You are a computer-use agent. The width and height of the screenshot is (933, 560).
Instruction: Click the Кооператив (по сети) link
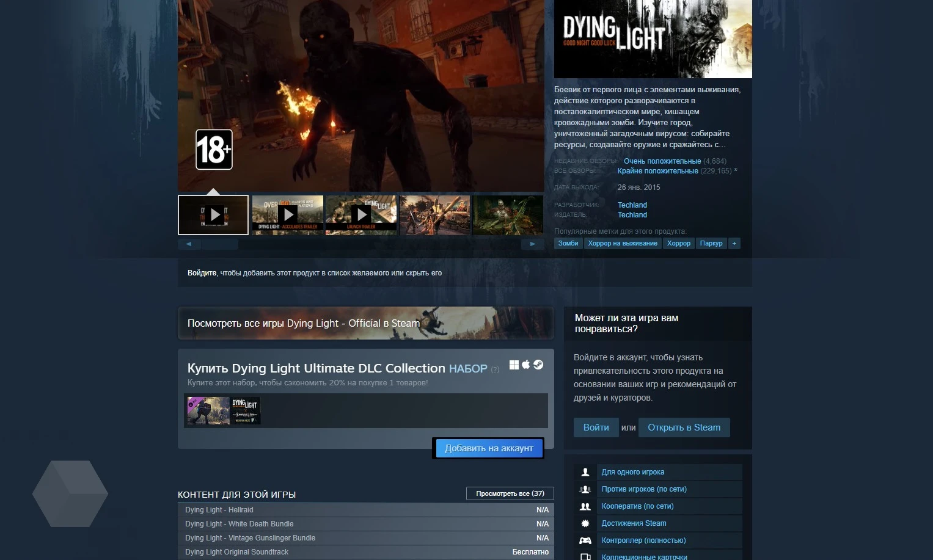tap(637, 506)
